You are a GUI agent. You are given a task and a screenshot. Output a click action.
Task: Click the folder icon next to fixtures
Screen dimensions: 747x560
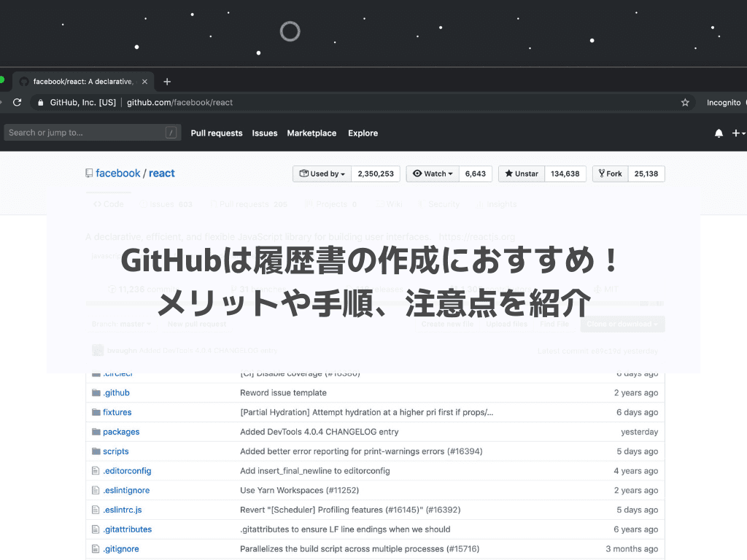click(96, 412)
